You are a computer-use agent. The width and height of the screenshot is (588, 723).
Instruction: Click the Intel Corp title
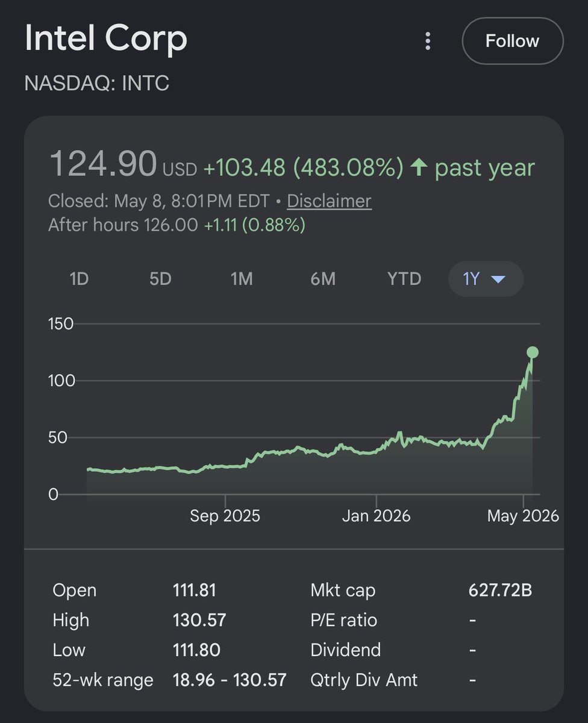click(x=106, y=39)
